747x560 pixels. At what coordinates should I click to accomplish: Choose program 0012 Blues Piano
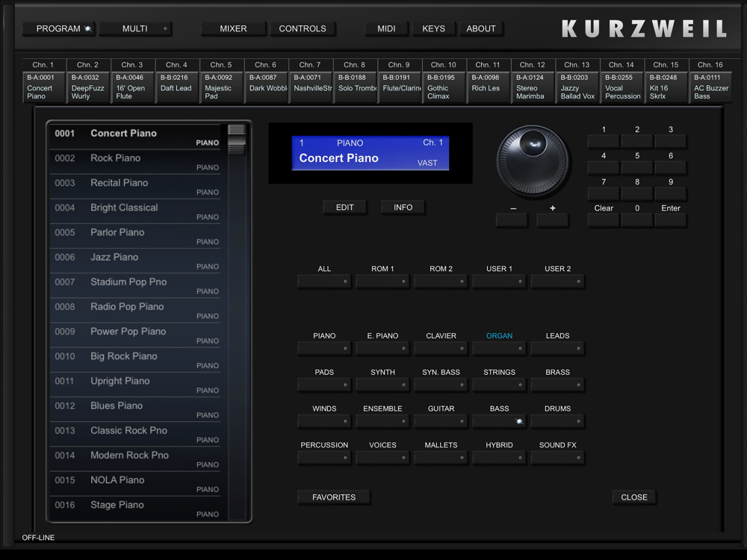135,409
